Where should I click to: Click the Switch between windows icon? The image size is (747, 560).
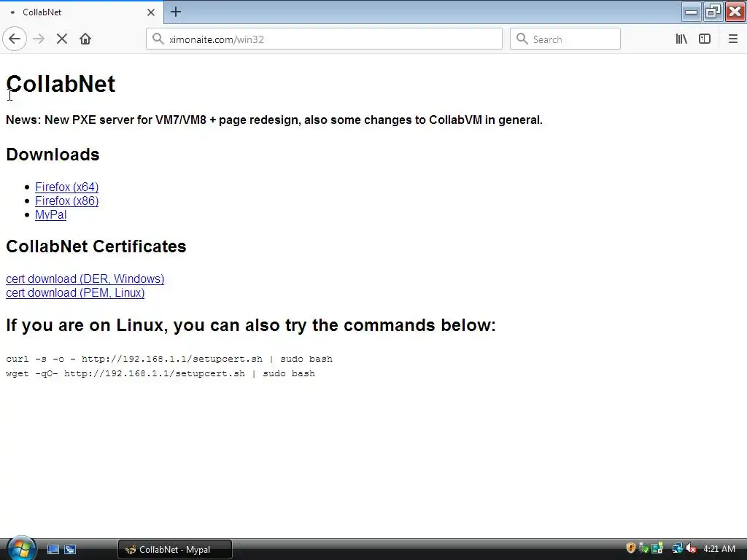(70, 550)
